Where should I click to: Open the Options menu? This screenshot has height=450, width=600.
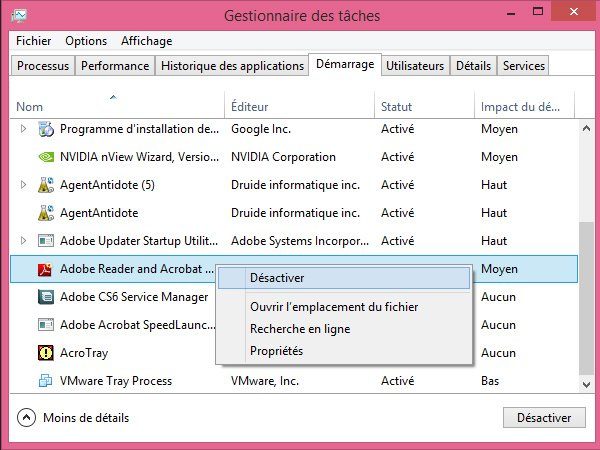[x=86, y=41]
